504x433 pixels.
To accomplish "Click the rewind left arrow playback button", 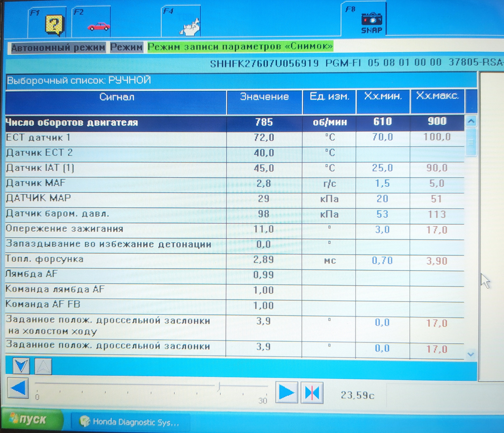I will coord(18,388).
